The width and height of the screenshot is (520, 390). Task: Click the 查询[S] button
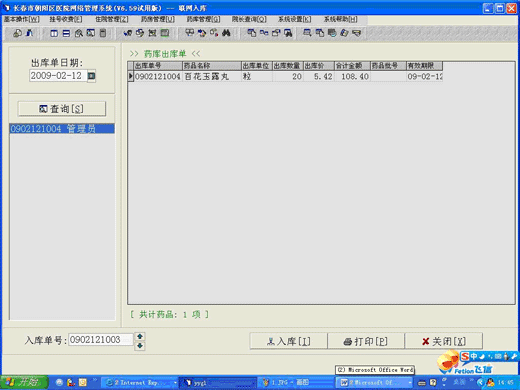click(x=62, y=109)
